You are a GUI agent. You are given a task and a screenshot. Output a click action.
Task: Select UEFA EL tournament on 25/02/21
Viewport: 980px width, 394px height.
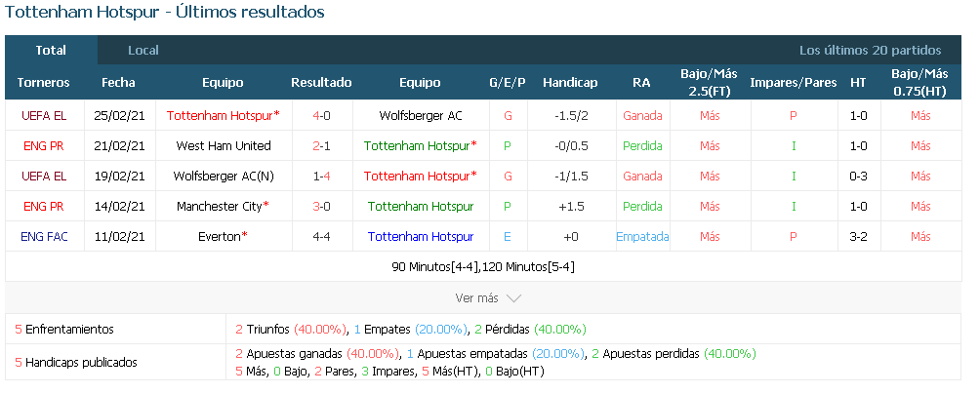click(44, 115)
